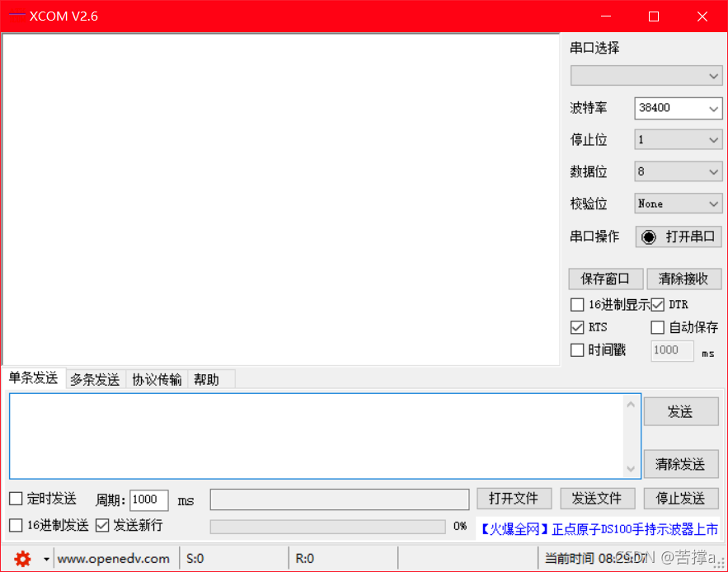Screen dimensions: 728x572
Task: Click the file send progress bar
Action: 328,527
